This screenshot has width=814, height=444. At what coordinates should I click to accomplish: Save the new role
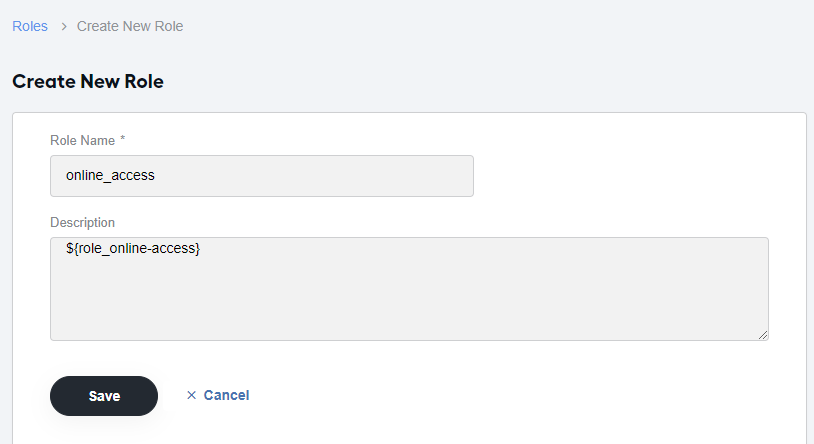(x=104, y=396)
